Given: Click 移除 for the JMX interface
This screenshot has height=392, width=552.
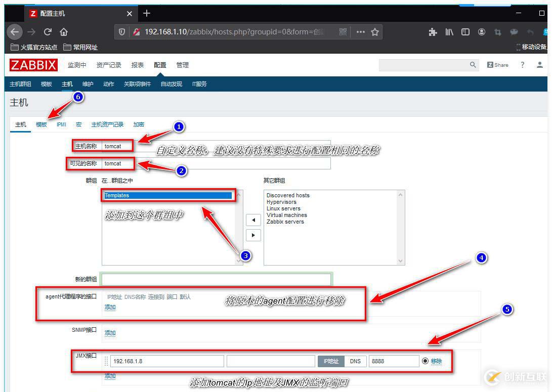Looking at the screenshot, I should coord(436,361).
